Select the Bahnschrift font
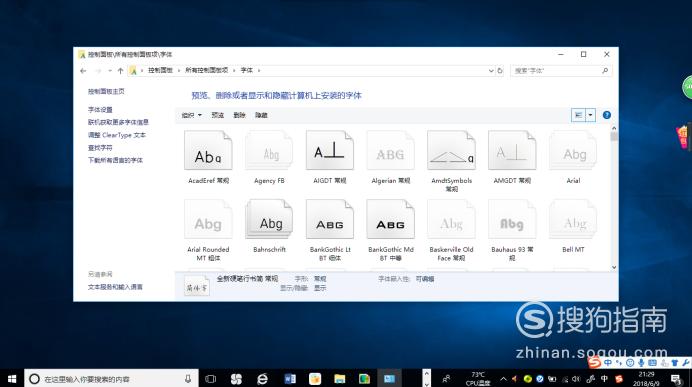Viewport: 692px width, 387px height. (269, 227)
